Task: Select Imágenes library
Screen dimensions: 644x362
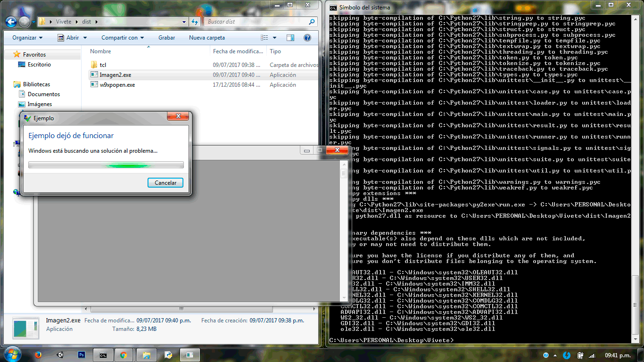Action: [x=40, y=104]
